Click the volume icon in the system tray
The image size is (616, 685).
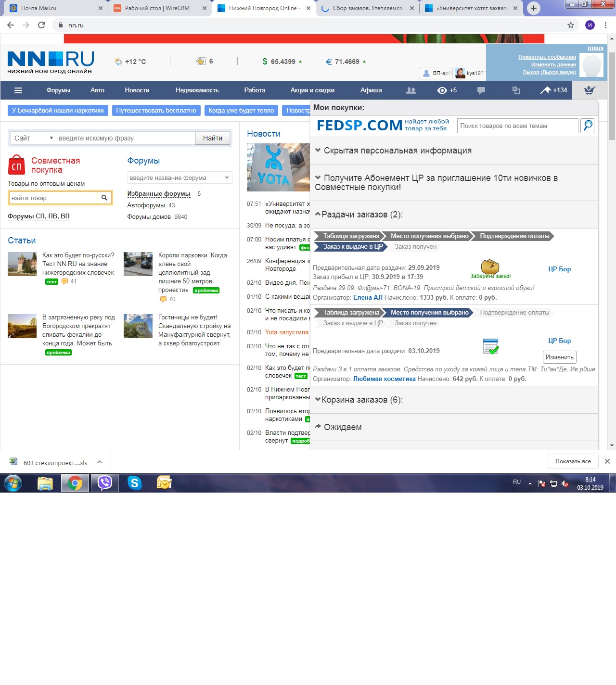point(565,483)
